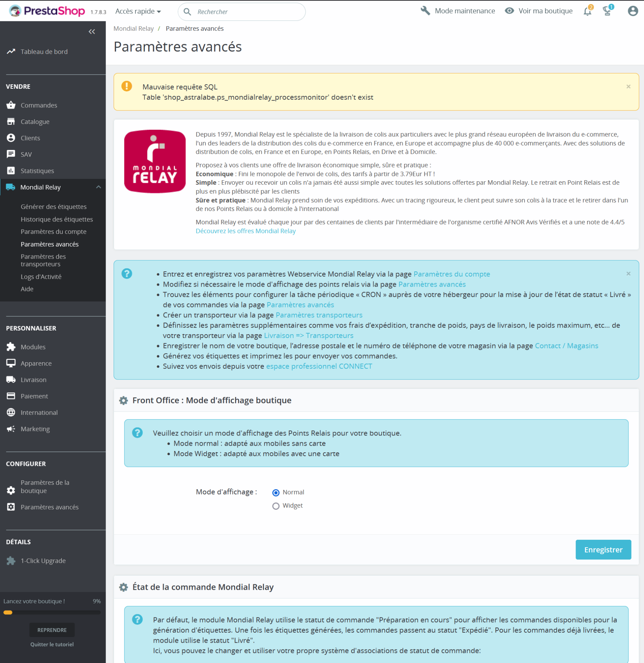This screenshot has width=644, height=663.
Task: Open Paramètres du compte submenu item
Action: click(54, 232)
